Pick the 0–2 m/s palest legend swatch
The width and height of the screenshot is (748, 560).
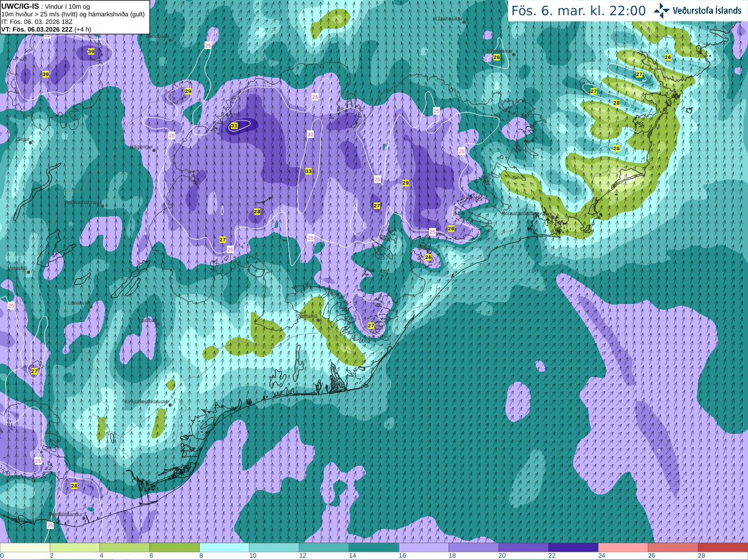(25, 548)
